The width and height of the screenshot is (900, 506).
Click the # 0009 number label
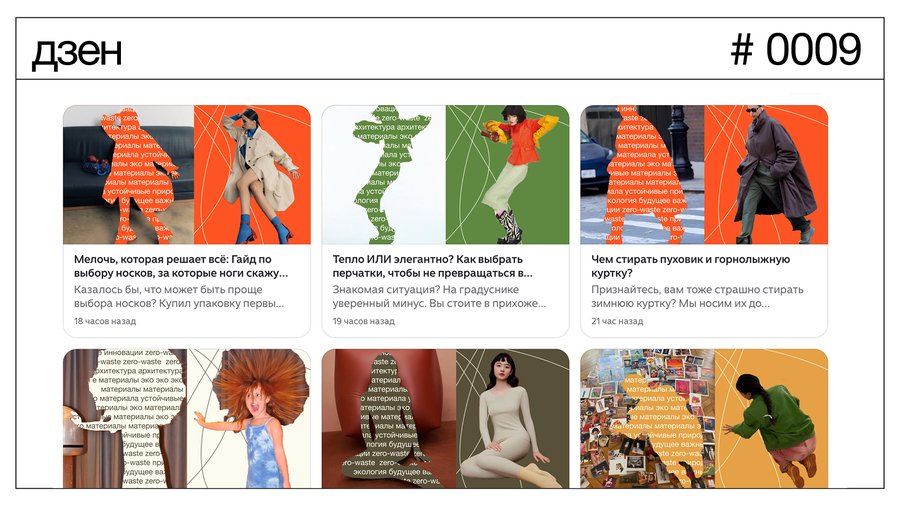click(796, 49)
